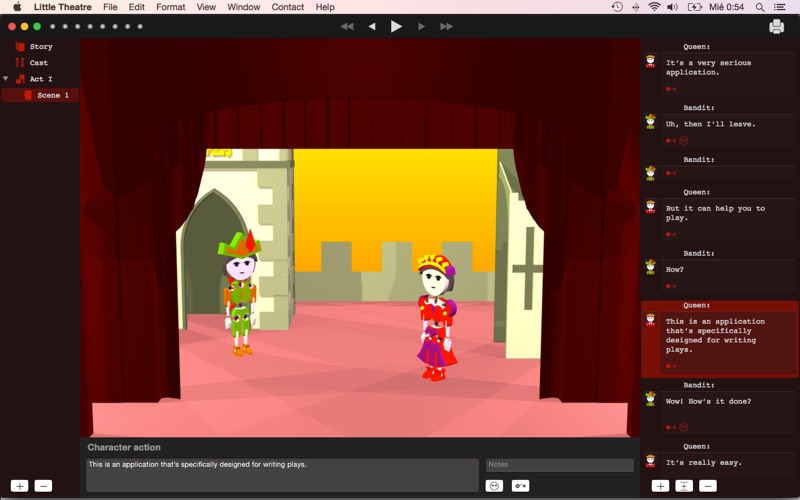Add a new dialogue line in script panel
Image resolution: width=800 pixels, height=500 pixels.
(660, 486)
